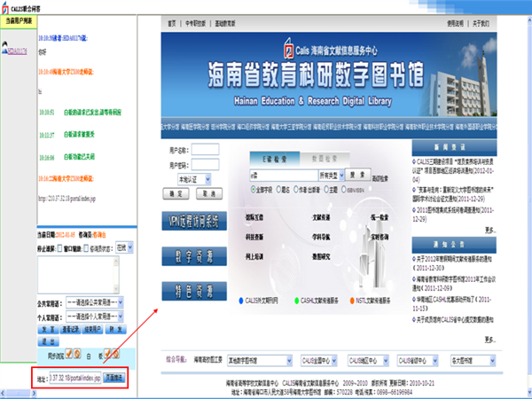
Task: Open the 数字资源 banner button
Action: pos(194,256)
